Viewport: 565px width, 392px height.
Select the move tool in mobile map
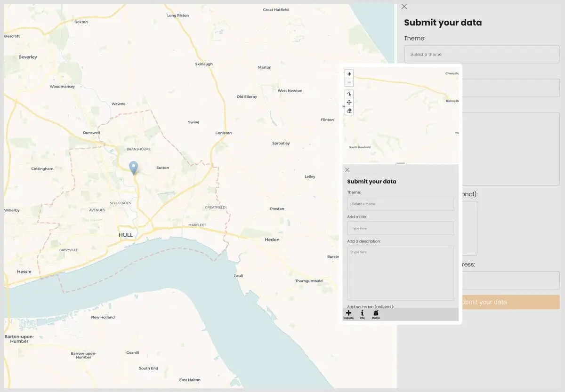coord(349,102)
